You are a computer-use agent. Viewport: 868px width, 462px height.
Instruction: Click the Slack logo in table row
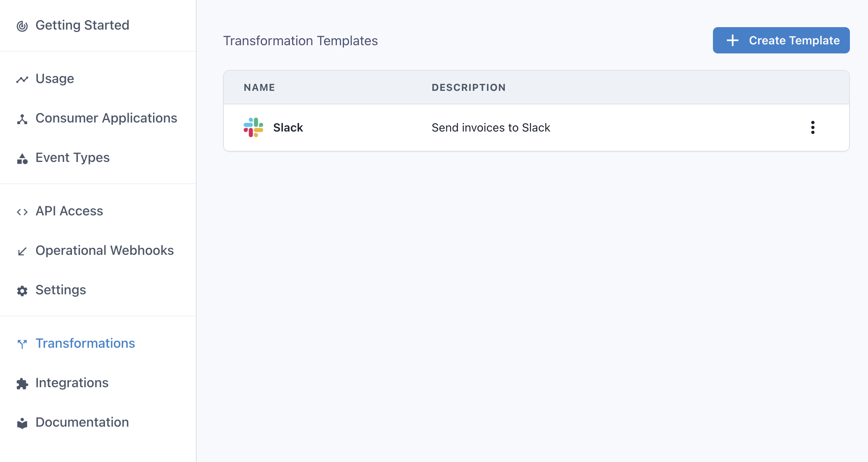point(253,127)
